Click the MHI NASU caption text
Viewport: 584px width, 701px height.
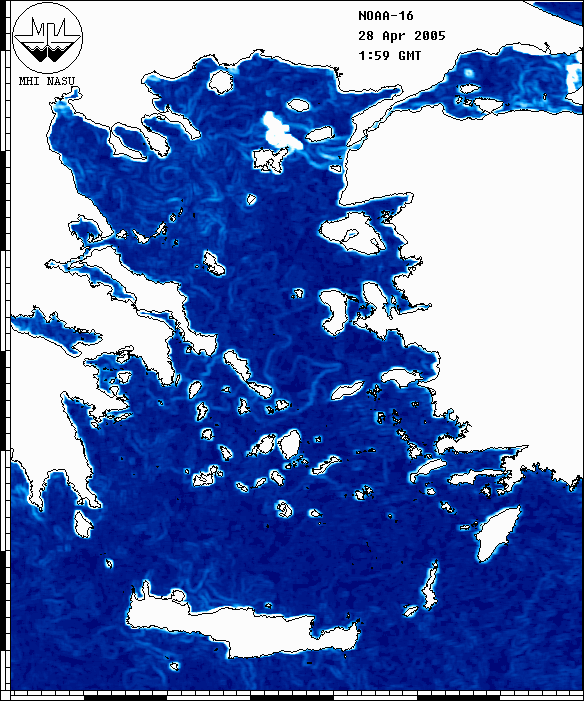point(47,81)
